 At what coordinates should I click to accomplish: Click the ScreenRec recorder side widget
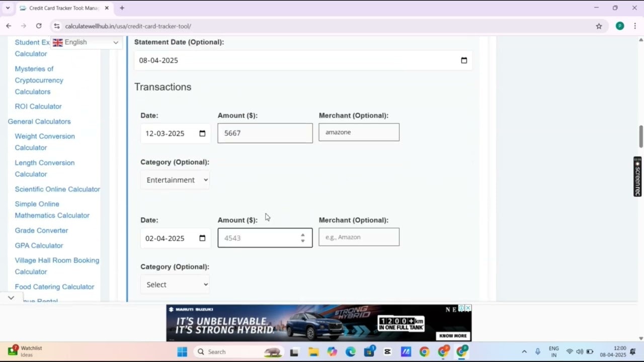637,177
